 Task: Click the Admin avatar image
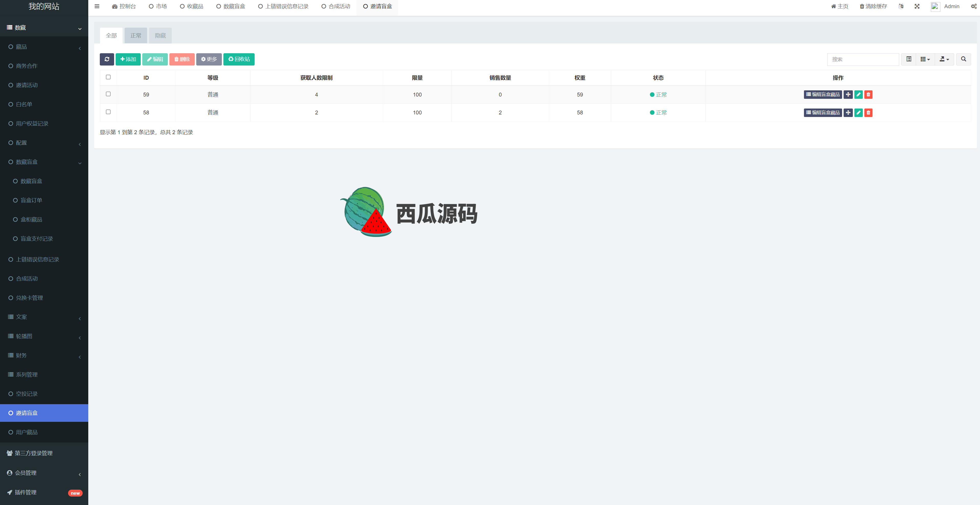pyautogui.click(x=935, y=6)
